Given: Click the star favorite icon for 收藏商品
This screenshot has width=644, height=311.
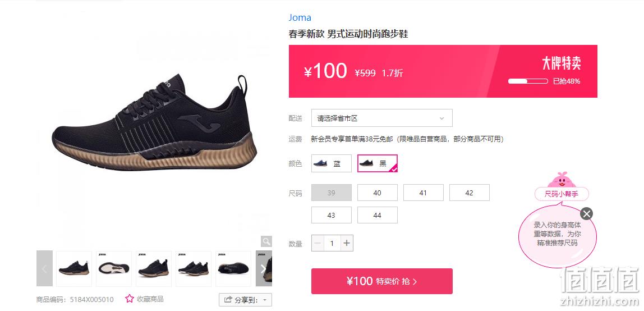Looking at the screenshot, I should (x=130, y=299).
